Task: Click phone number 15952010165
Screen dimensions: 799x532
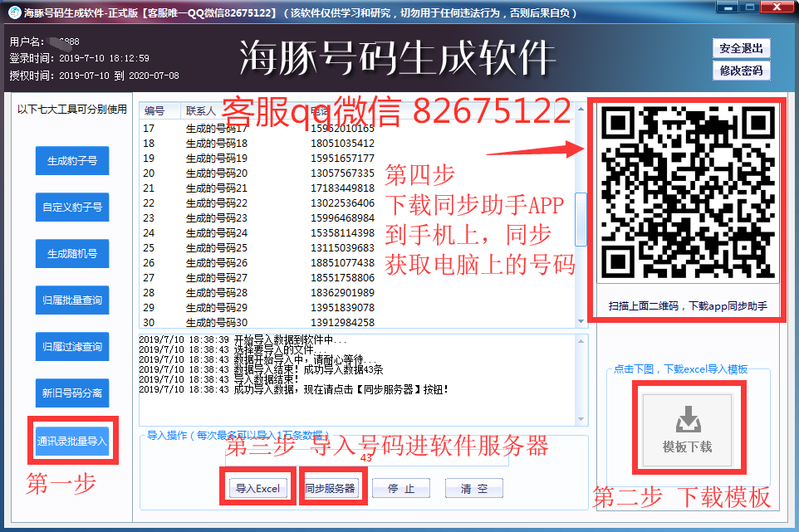Action: pyautogui.click(x=342, y=129)
